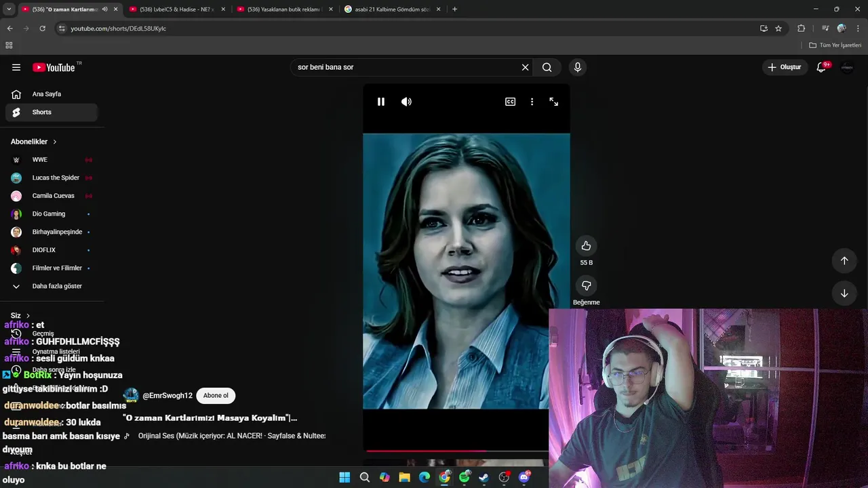Select Shorts in the sidebar
The image size is (868, 488).
[x=51, y=112]
